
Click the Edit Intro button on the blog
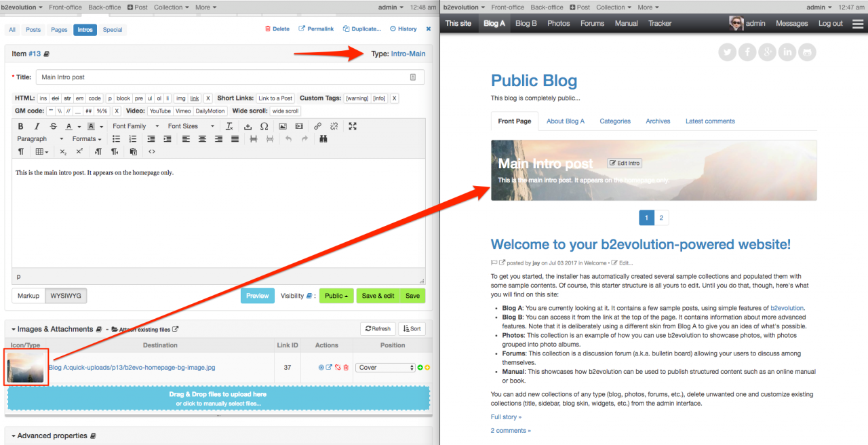click(x=625, y=163)
